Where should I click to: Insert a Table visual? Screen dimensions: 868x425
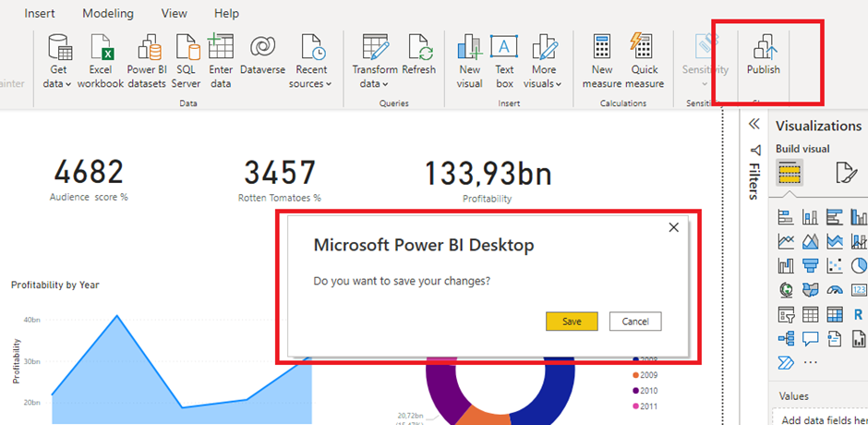(810, 314)
